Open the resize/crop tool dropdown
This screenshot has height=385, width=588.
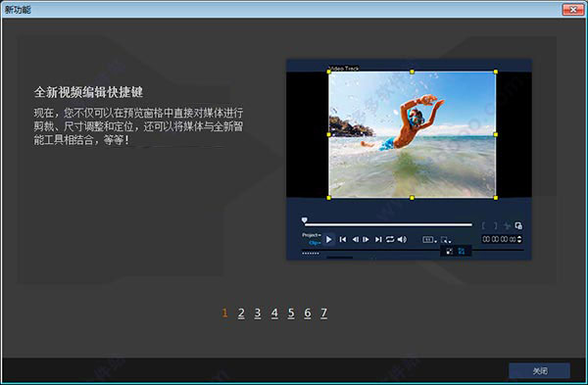(x=446, y=240)
